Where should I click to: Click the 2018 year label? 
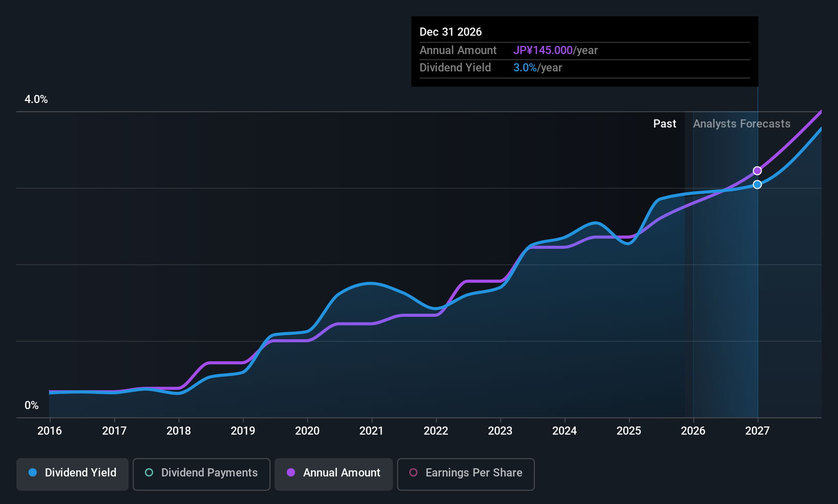coord(179,431)
